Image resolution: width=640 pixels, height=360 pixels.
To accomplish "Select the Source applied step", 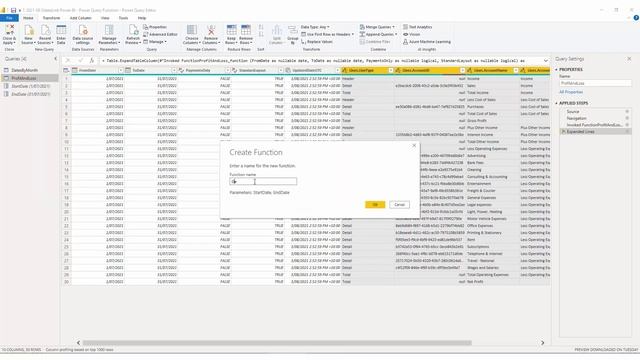I will pyautogui.click(x=596, y=111).
